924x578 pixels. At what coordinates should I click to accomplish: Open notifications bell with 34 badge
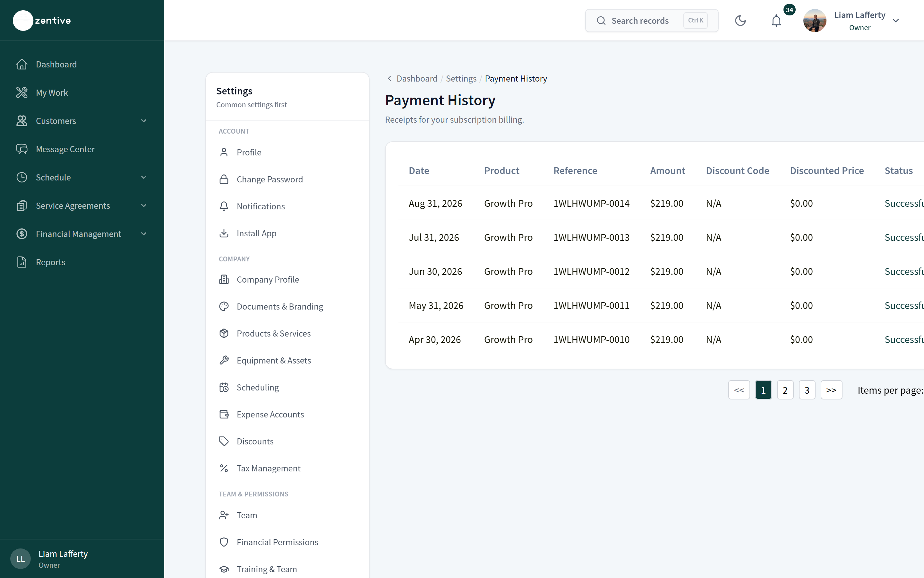point(777,21)
